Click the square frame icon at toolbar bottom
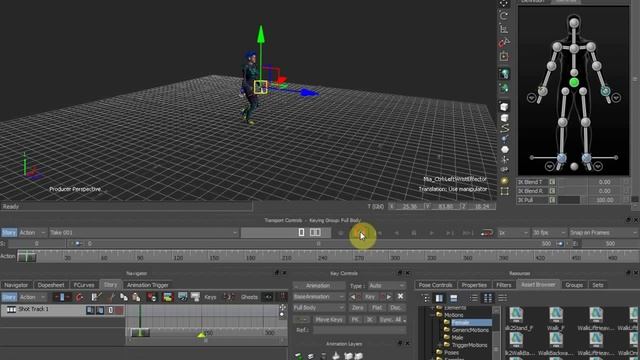The image size is (640, 360). tap(504, 191)
